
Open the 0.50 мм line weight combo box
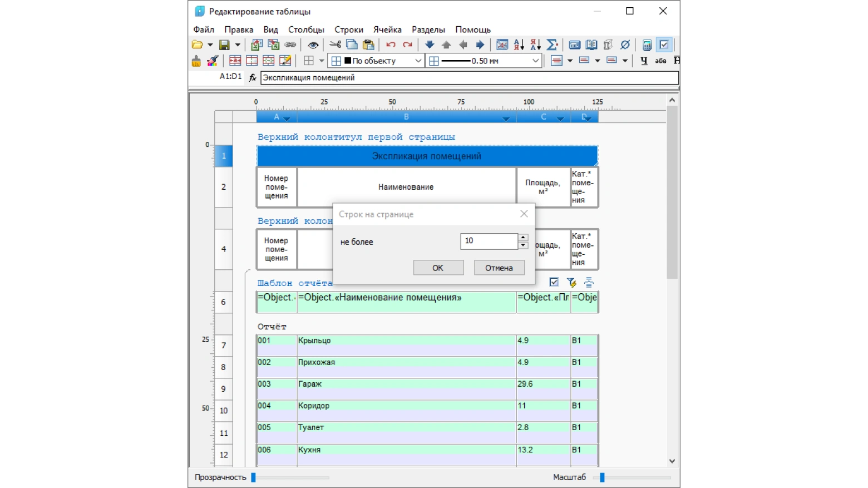pos(483,61)
